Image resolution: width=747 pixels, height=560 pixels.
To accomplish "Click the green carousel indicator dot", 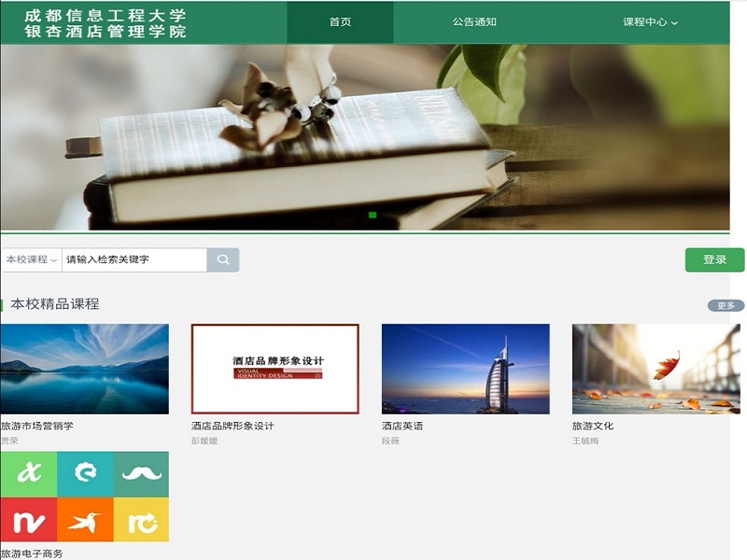I will click(x=373, y=216).
